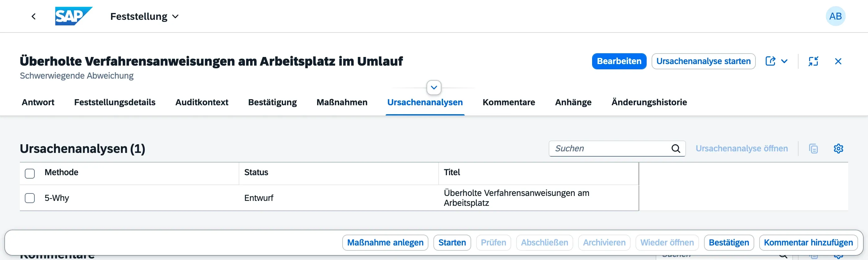Go to the Bestätigung tab
Image resolution: width=868 pixels, height=260 pixels.
coord(272,102)
